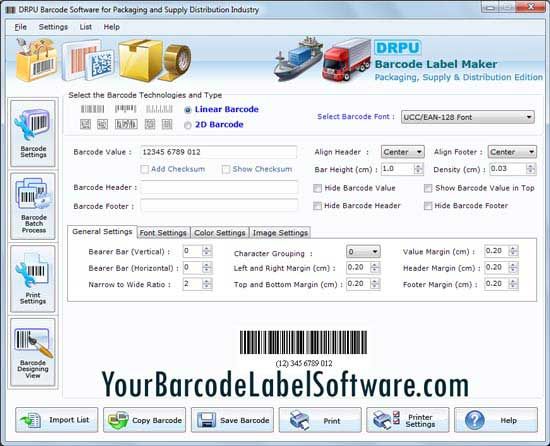Open the Align Header dropdown
550x446 pixels.
click(402, 152)
